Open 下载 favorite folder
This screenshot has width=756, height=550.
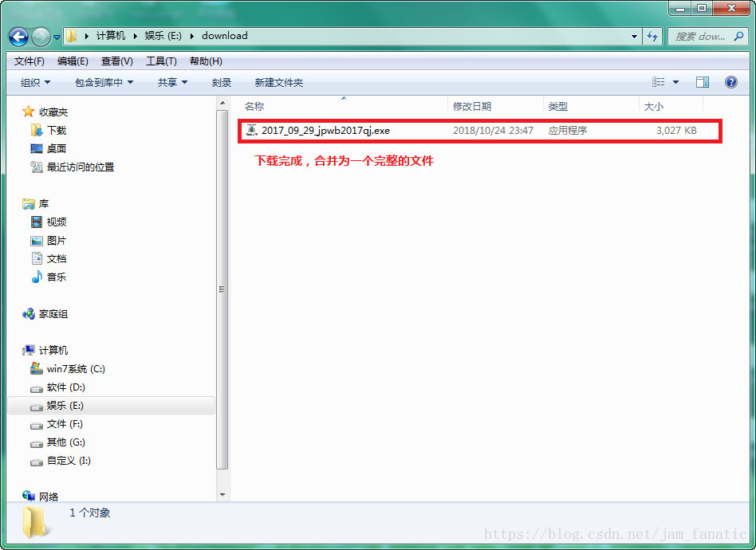pyautogui.click(x=57, y=131)
